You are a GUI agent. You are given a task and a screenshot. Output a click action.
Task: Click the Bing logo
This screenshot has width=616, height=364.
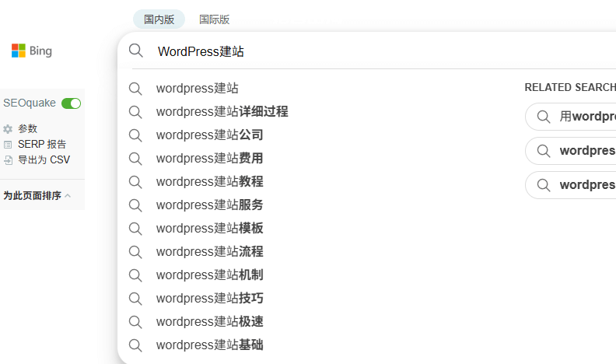[x=31, y=51]
